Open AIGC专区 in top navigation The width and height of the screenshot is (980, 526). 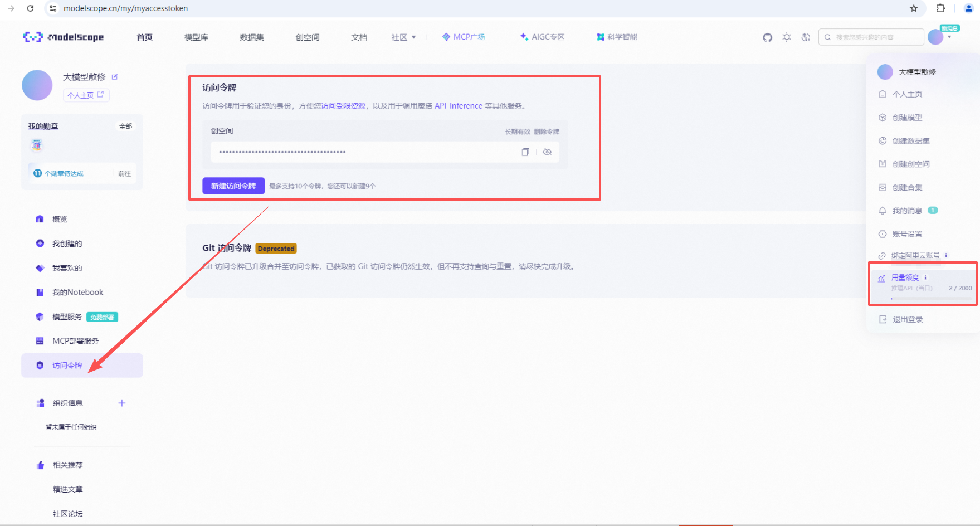[x=542, y=37]
